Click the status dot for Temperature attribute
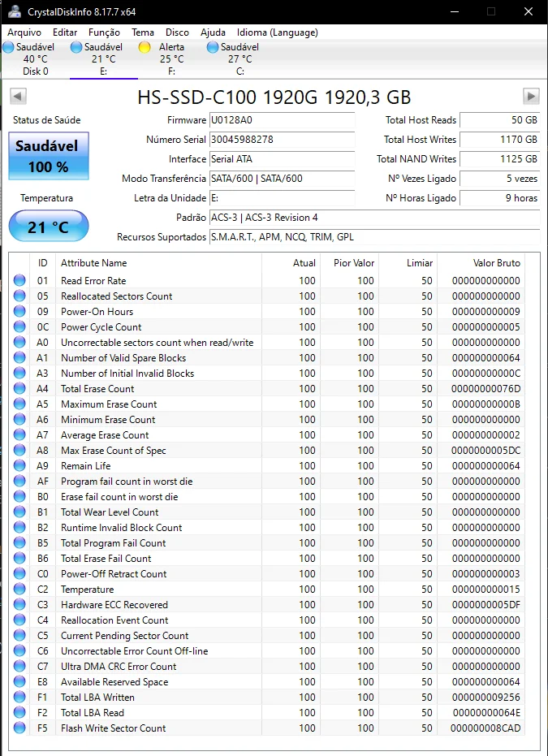The height and width of the screenshot is (756, 548). 19,590
